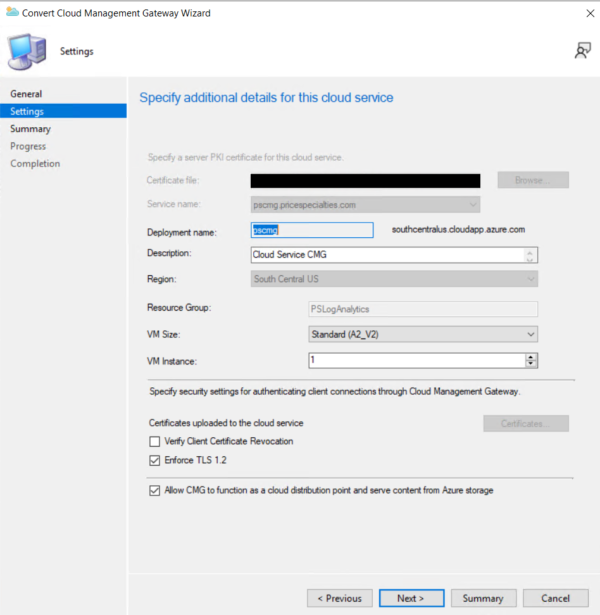600x615 pixels.
Task: Select Completion step in sidebar
Action: click(x=35, y=164)
